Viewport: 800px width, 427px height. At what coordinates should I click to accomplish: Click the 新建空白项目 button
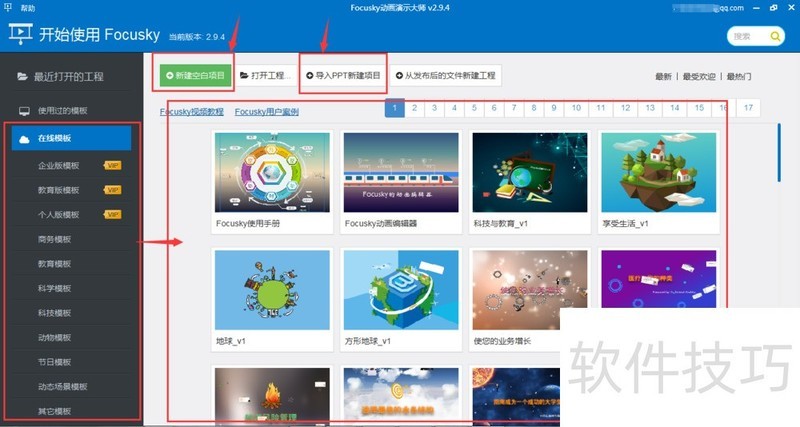[x=195, y=76]
